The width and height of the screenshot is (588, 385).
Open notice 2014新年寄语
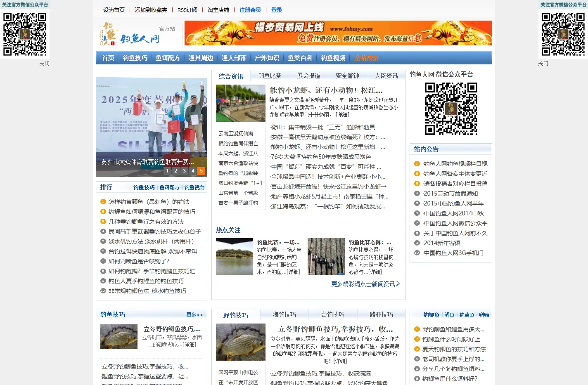(442, 243)
